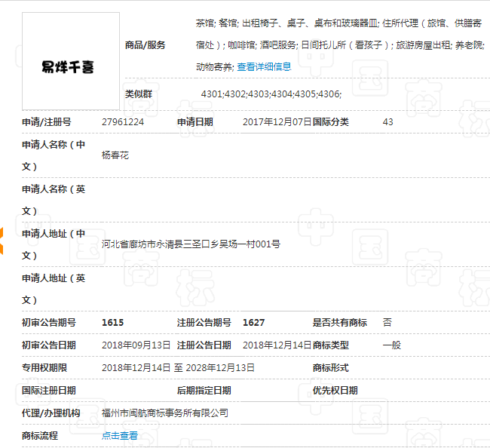This screenshot has width=490, height=448.
Task: Click the 初审公告日期 label
Action: 49,345
